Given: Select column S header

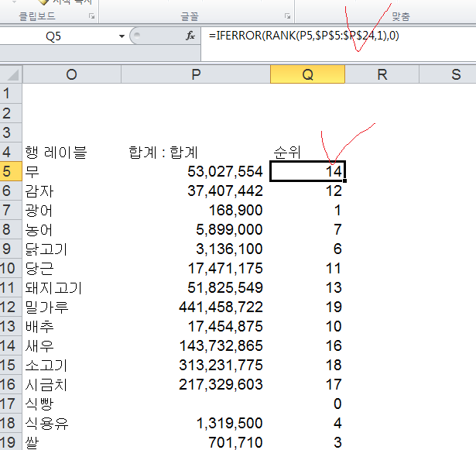Looking at the screenshot, I should 448,74.
